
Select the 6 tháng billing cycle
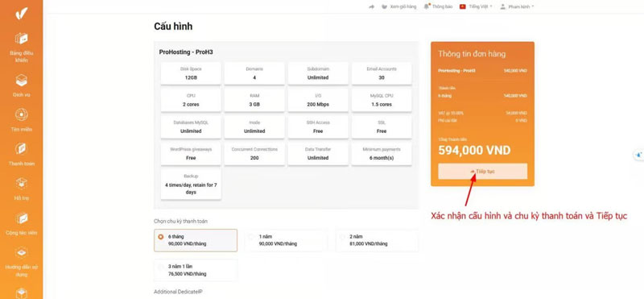196,240
